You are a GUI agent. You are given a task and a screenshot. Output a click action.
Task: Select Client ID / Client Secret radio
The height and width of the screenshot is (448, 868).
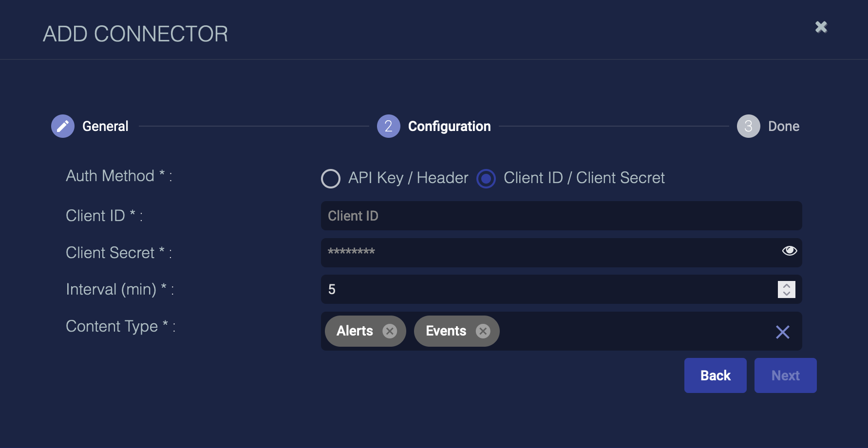point(486,179)
